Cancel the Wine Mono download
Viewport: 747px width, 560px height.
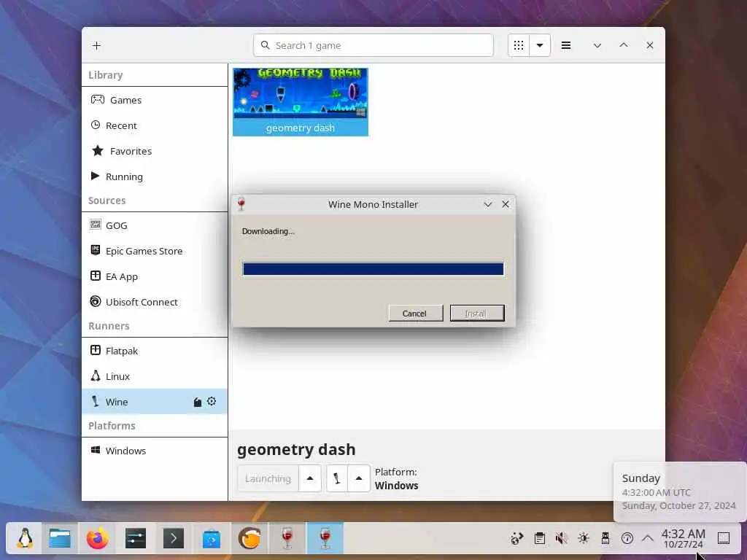(415, 314)
